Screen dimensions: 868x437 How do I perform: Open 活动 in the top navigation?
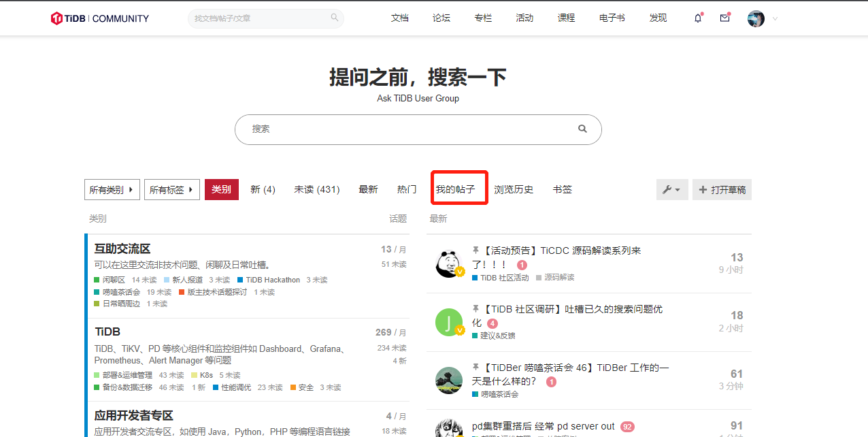click(x=524, y=18)
